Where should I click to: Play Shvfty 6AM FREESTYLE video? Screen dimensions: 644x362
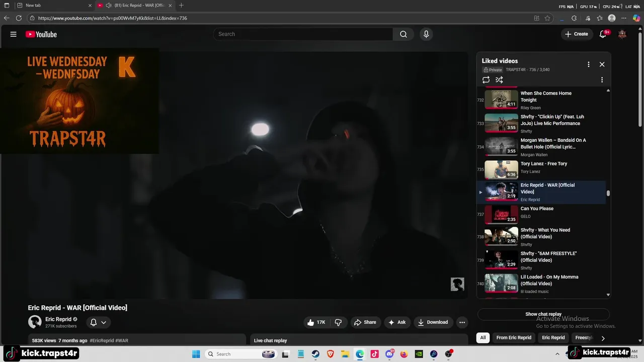(x=541, y=260)
